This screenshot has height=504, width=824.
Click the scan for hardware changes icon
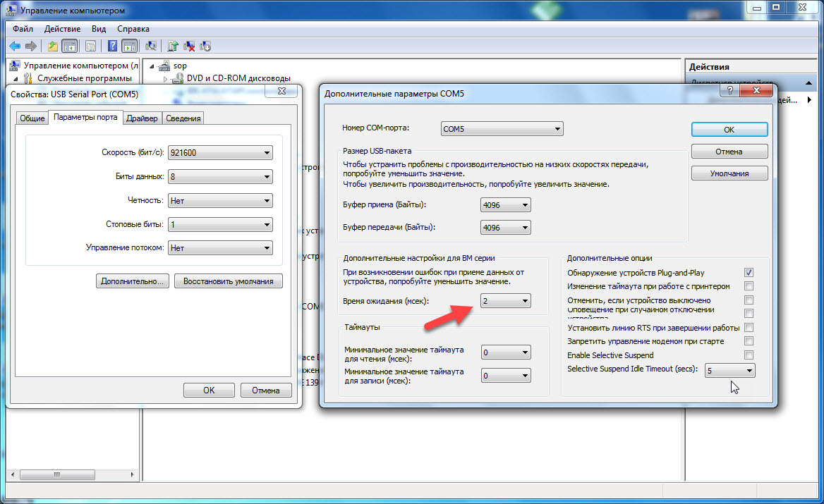tap(151, 47)
